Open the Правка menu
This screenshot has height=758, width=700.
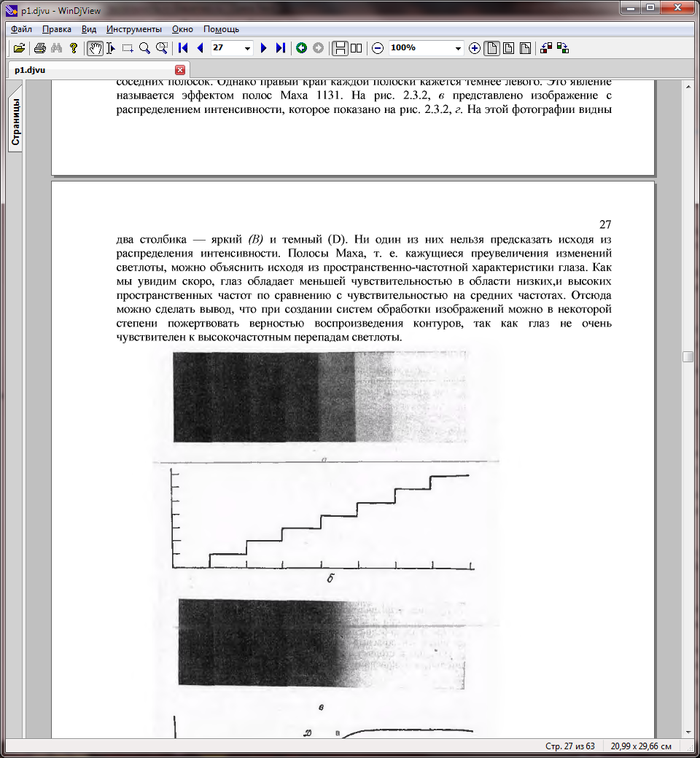[57, 29]
